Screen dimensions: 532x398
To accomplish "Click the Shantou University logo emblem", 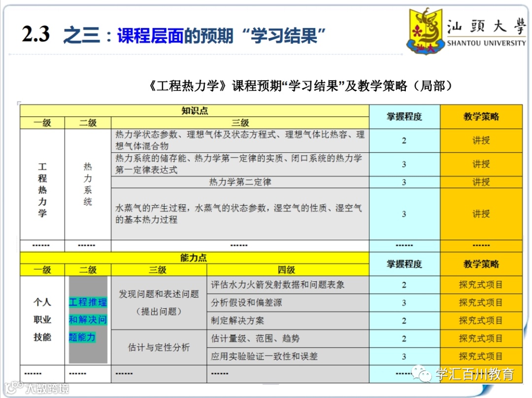I will tap(426, 31).
